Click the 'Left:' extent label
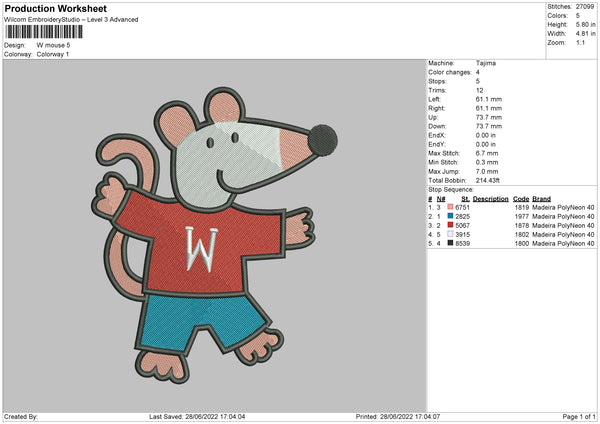The image size is (600, 424). 434,99
